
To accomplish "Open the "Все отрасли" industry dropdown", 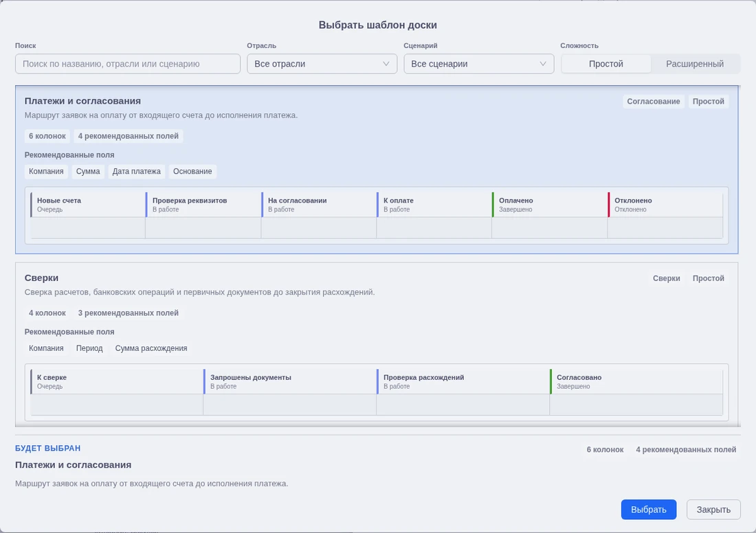I will [322, 64].
